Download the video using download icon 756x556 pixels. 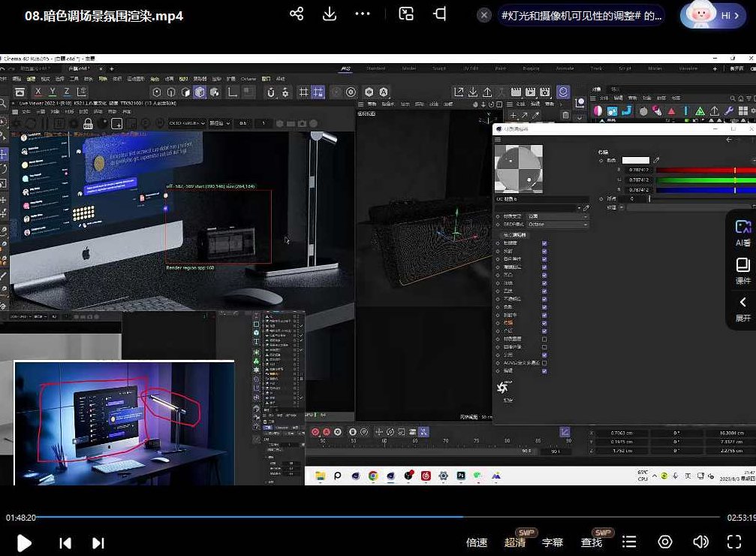(x=329, y=14)
